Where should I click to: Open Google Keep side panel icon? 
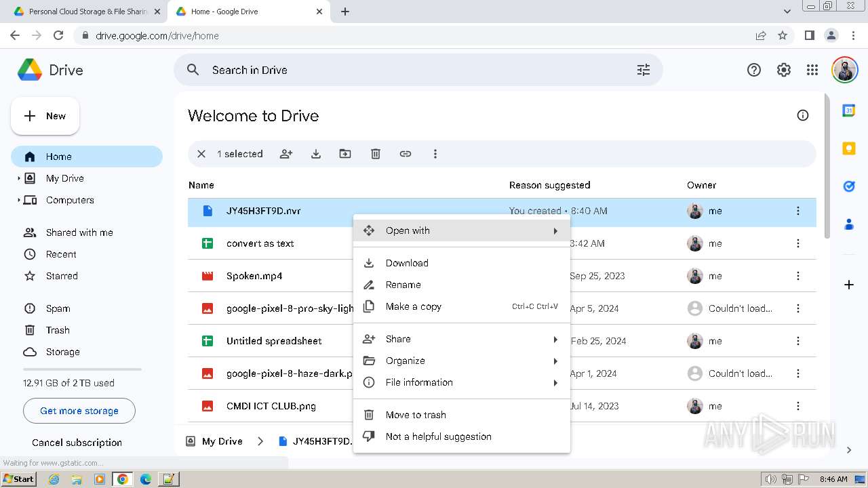849,148
